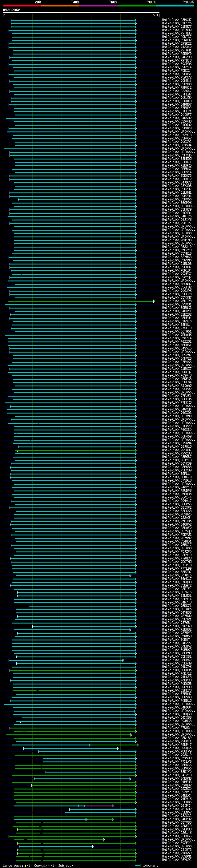Select UniRef100_B0EQM8 label

[177, 779]
